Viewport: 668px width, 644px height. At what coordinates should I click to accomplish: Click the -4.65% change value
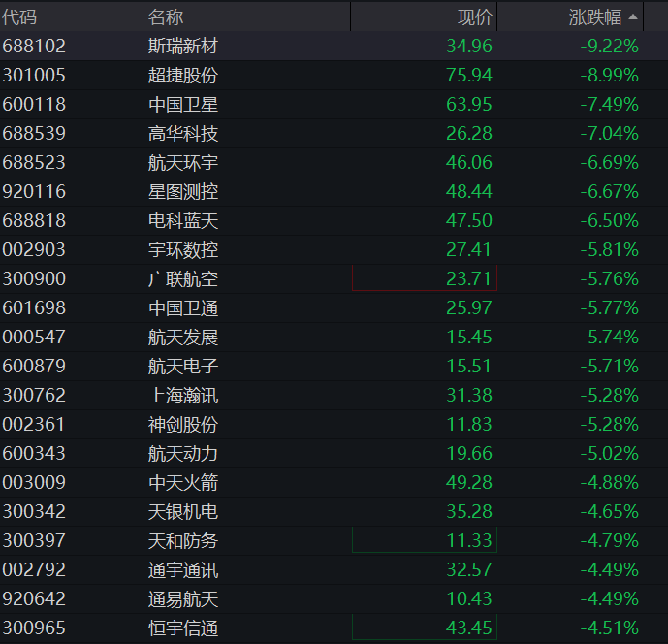610,511
